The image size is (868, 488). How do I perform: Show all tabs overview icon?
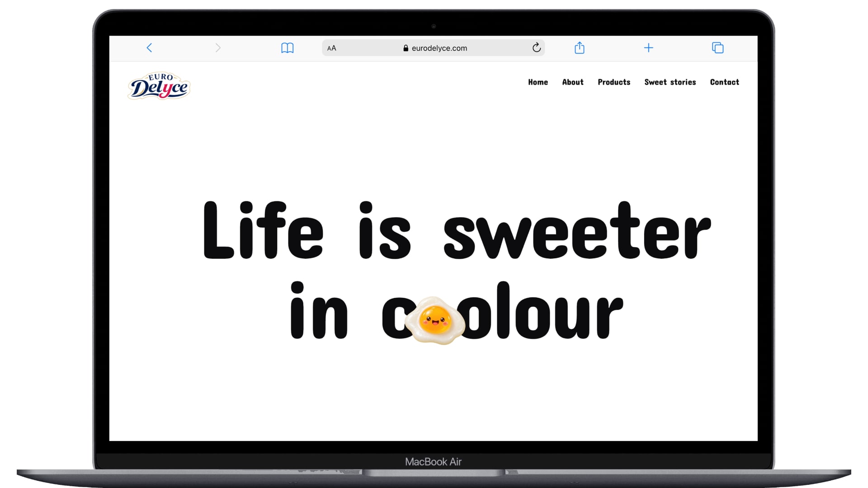click(x=718, y=48)
